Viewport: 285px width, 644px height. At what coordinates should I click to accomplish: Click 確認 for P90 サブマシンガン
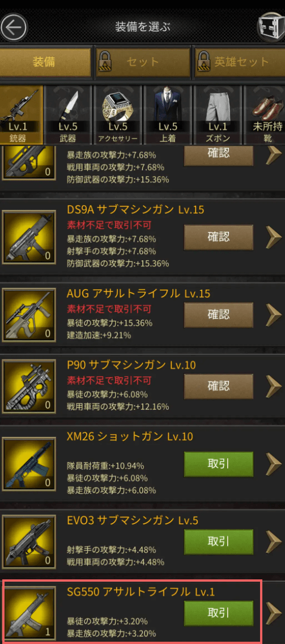coord(219,386)
